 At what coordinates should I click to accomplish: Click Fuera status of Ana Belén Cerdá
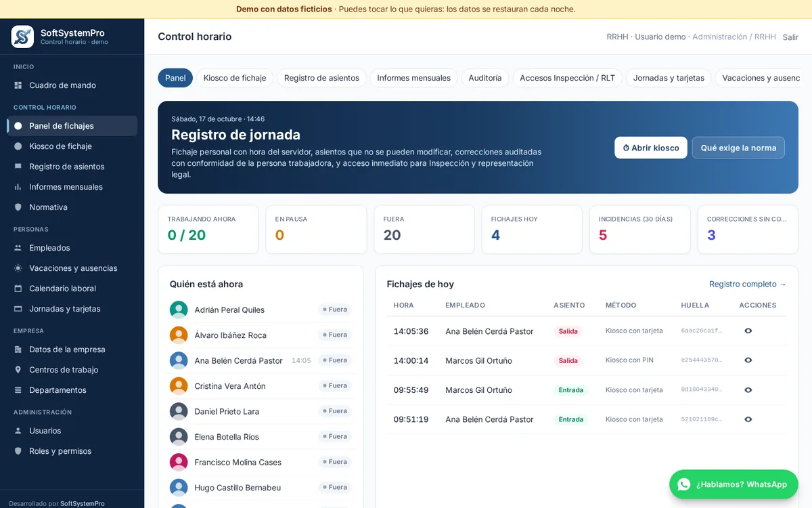tap(335, 360)
